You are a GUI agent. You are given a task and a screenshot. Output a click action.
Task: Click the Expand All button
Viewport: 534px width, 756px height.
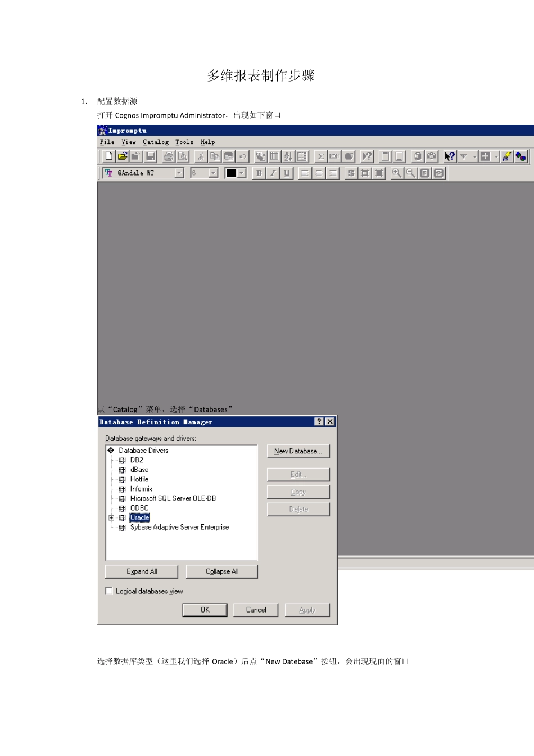point(142,571)
